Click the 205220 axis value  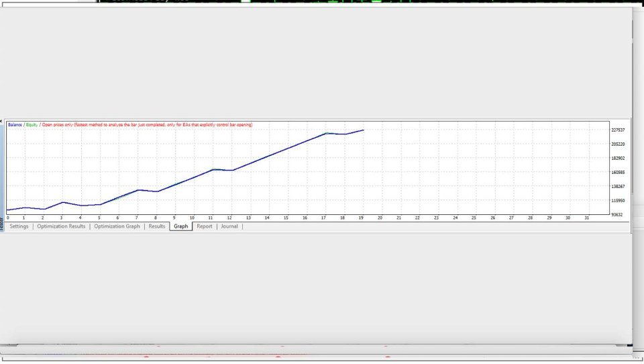point(618,144)
